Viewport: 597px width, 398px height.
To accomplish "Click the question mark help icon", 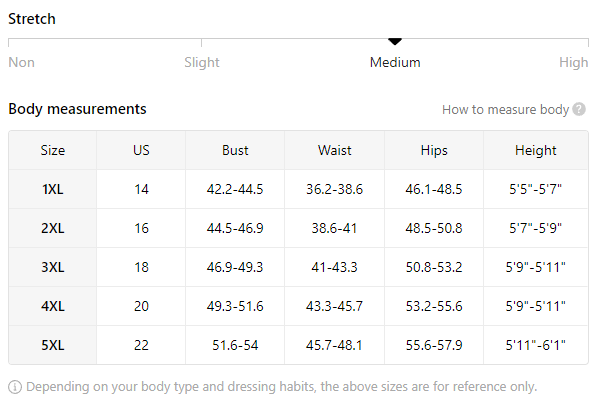I will click(579, 109).
